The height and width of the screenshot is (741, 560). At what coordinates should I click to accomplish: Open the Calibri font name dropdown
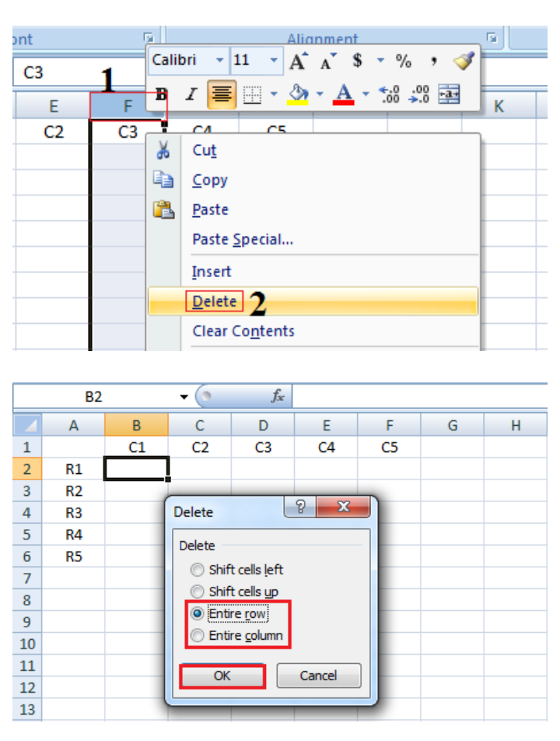tap(219, 61)
